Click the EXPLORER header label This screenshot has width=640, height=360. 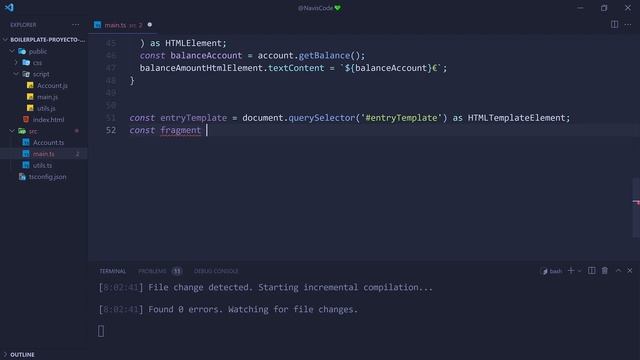coord(23,25)
